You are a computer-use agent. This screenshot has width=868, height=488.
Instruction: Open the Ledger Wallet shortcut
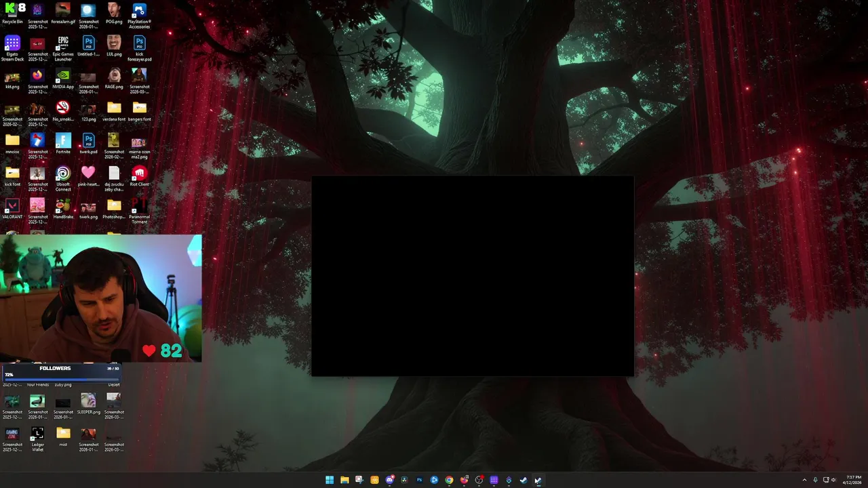[x=37, y=439]
